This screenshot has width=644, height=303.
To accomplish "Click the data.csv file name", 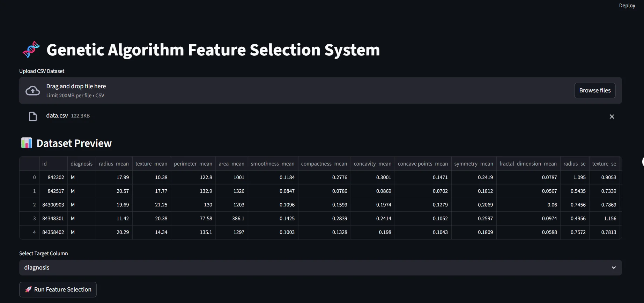I will click(x=57, y=115).
